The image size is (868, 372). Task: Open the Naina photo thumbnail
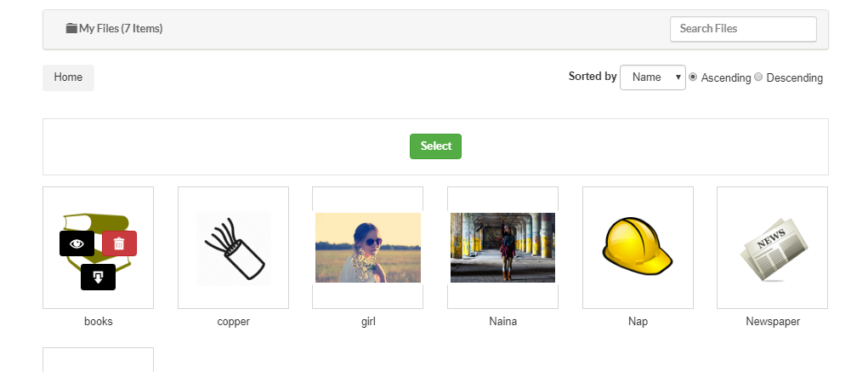coord(502,247)
